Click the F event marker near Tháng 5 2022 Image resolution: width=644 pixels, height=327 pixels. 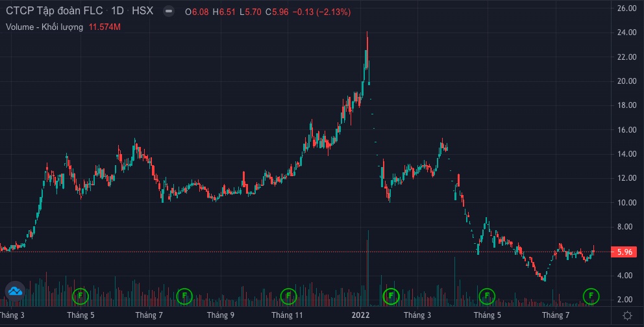pyautogui.click(x=487, y=296)
